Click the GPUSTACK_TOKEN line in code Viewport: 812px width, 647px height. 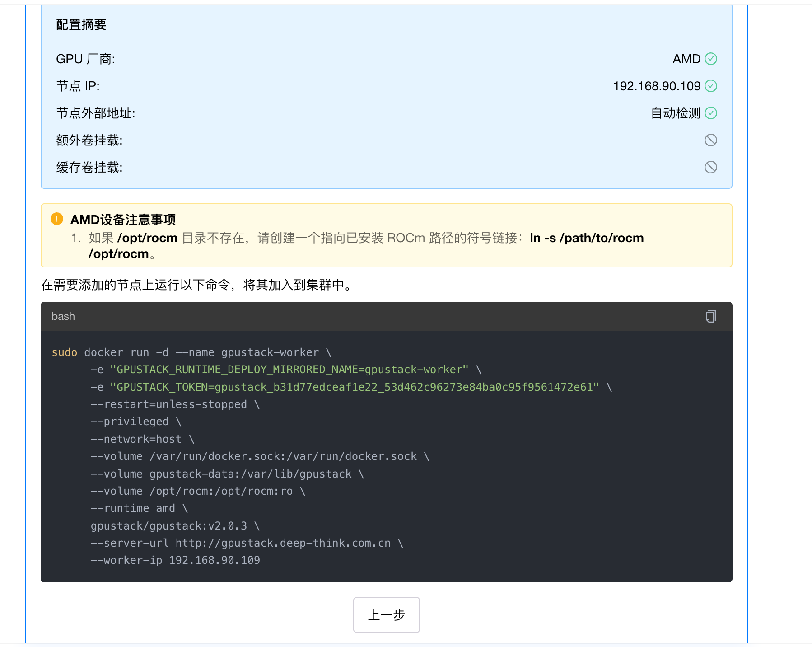tap(351, 387)
